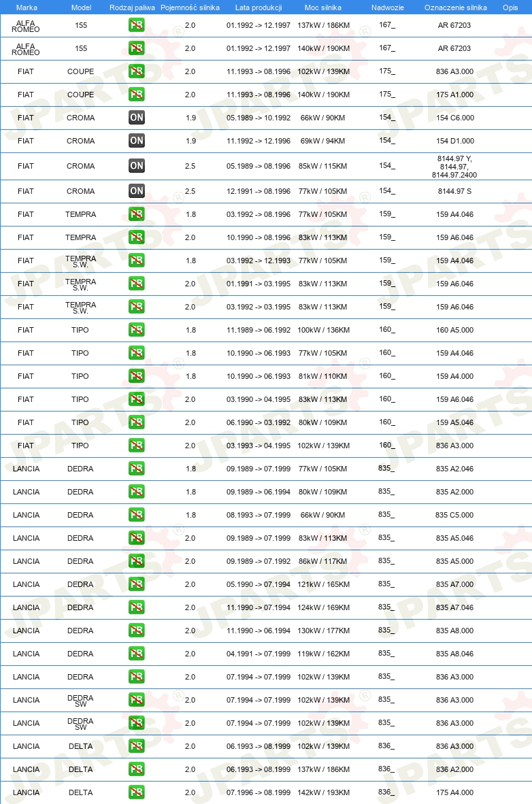The image size is (532, 804).
Task: Click the '8144.97 S' engine code
Action: tap(454, 191)
